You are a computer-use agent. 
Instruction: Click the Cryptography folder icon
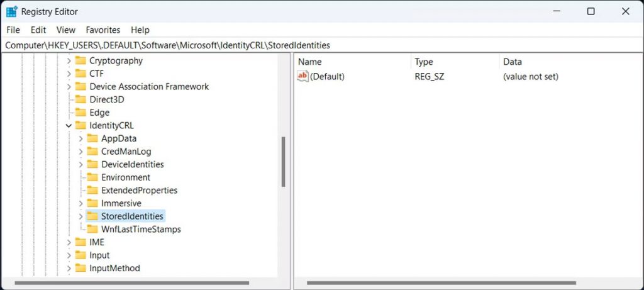[x=80, y=61]
